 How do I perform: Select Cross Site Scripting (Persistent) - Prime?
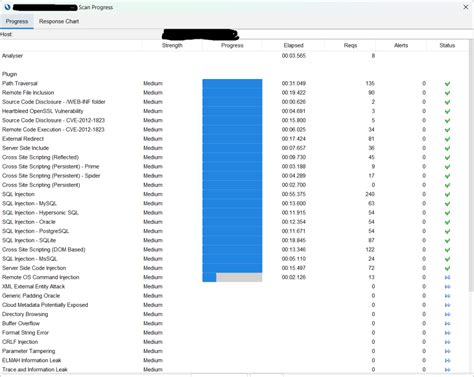(x=50, y=166)
